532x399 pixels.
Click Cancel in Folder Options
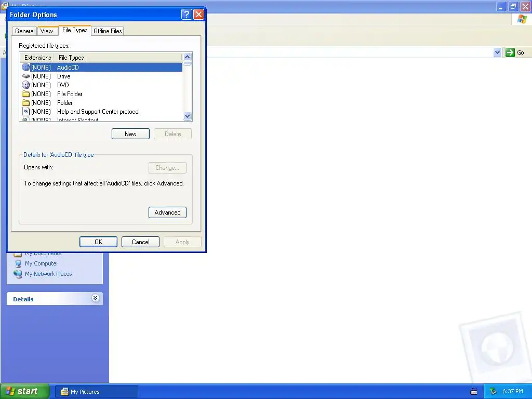click(140, 242)
